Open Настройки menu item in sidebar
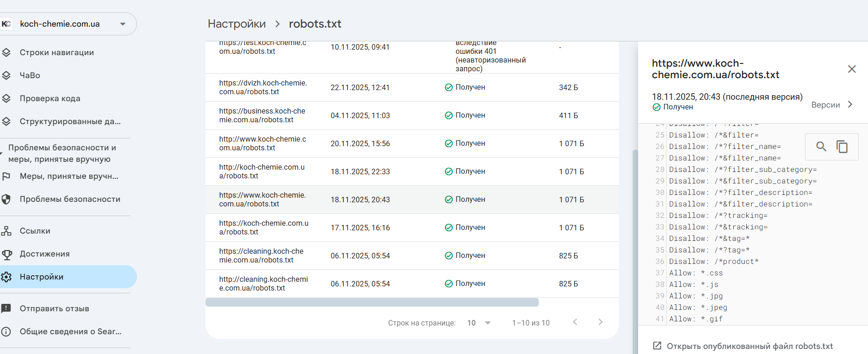Image resolution: width=868 pixels, height=354 pixels. click(41, 277)
